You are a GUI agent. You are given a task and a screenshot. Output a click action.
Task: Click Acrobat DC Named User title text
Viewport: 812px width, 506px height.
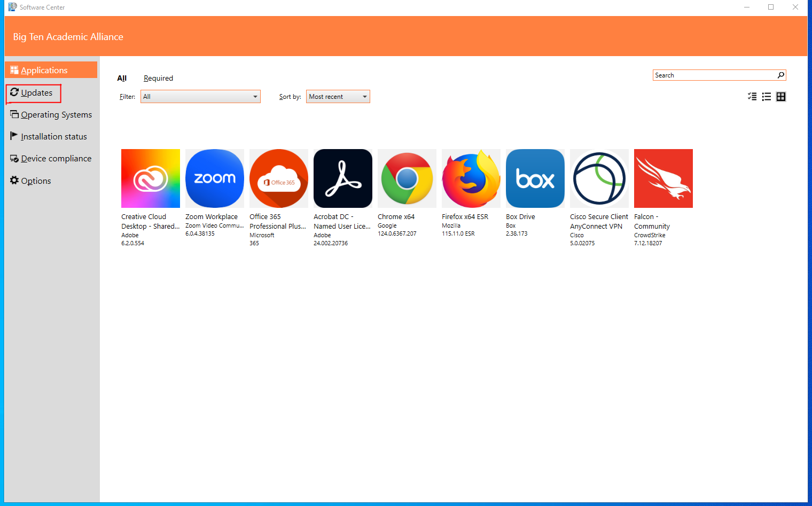(342, 221)
